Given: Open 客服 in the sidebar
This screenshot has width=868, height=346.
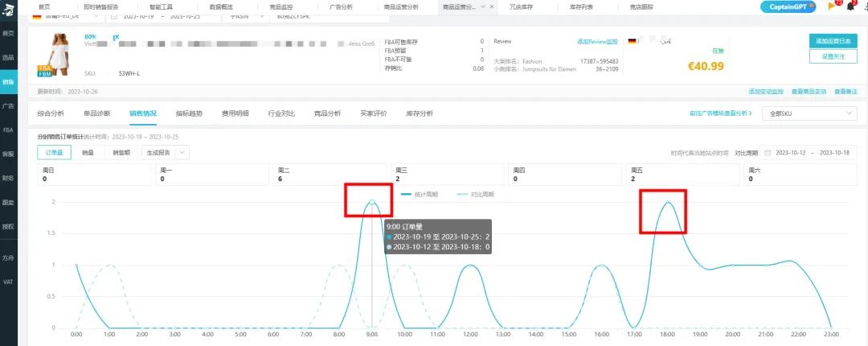Looking at the screenshot, I should [8, 154].
